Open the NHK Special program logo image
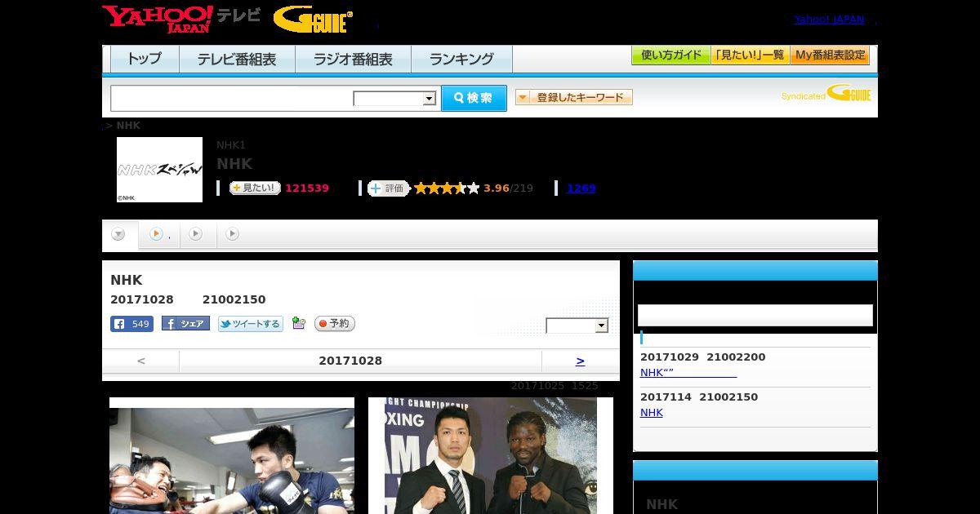 tap(159, 170)
